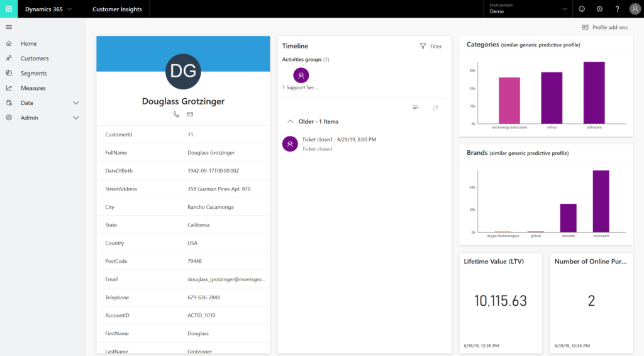This screenshot has height=356, width=644.
Task: Click the phone icon under customer name
Action: (x=176, y=114)
